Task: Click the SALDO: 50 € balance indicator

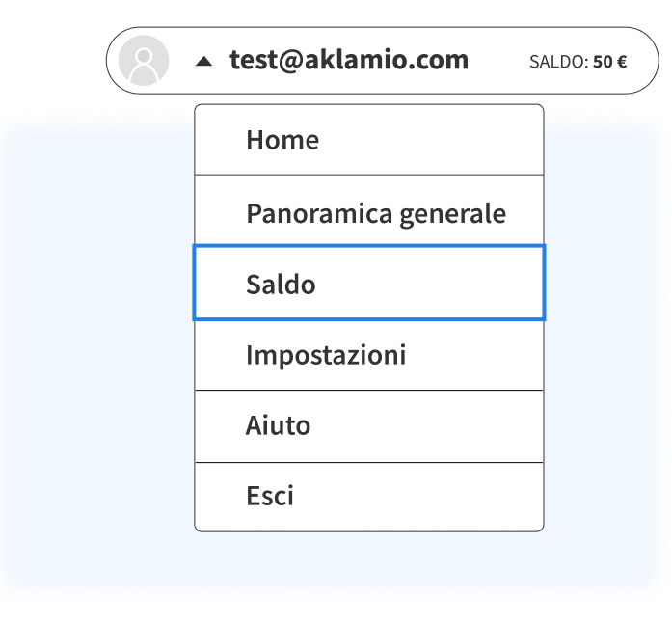Action: 578,62
